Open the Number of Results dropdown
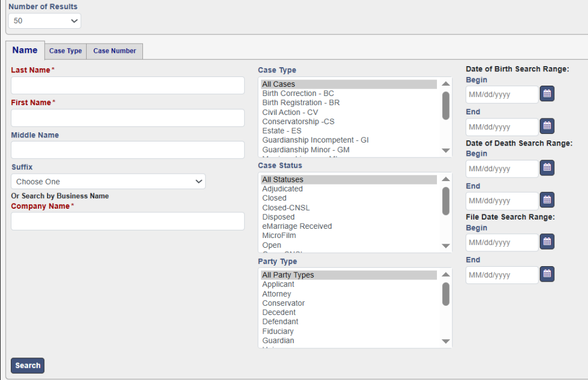 tap(45, 21)
